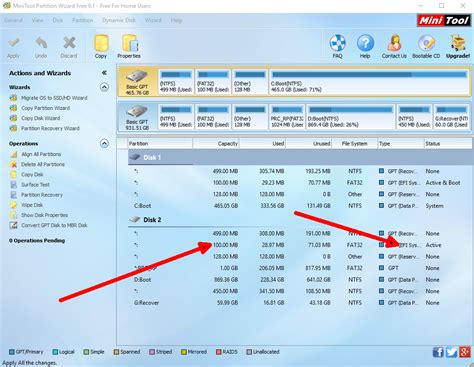
Task: Open the Google Plus share icon
Action: tap(465, 352)
